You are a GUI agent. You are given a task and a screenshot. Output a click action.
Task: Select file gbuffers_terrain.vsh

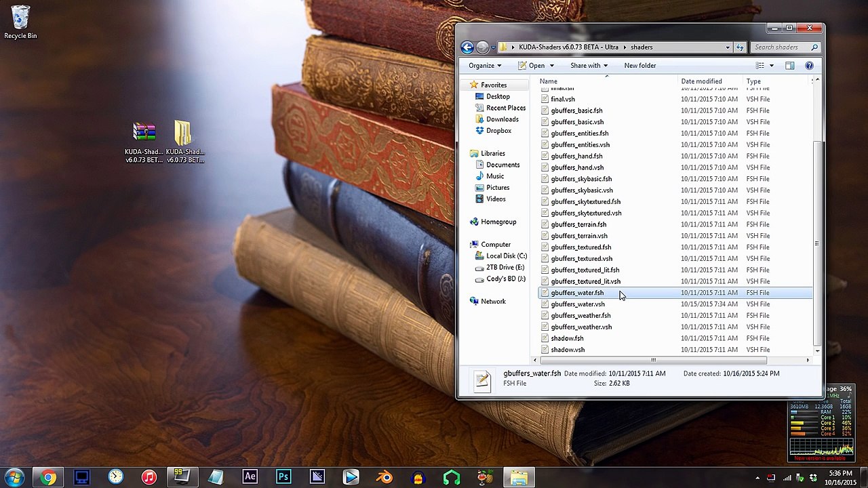coord(579,236)
